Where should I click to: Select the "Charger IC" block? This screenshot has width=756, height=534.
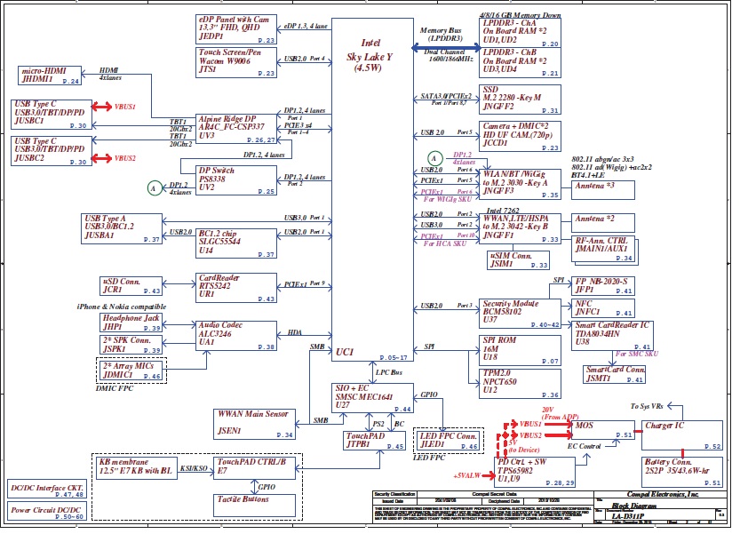(682, 435)
